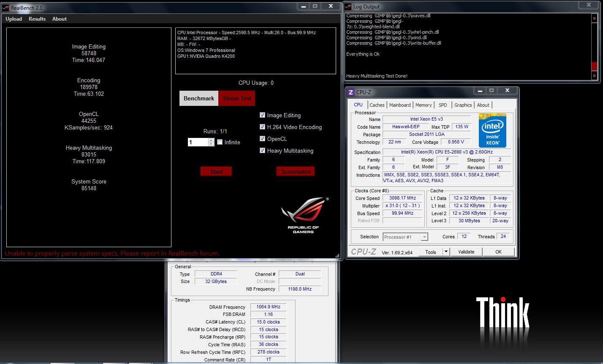
Task: Click the System Score value 85148
Action: click(x=89, y=189)
